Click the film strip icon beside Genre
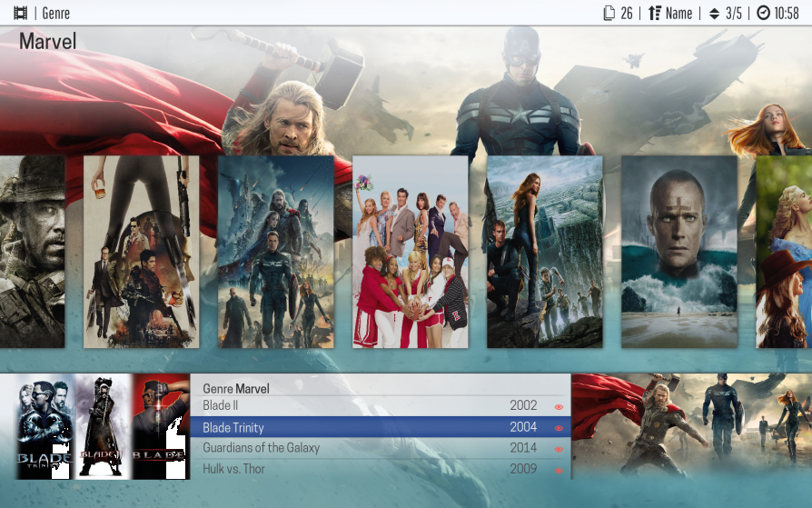812x508 pixels. tap(20, 13)
